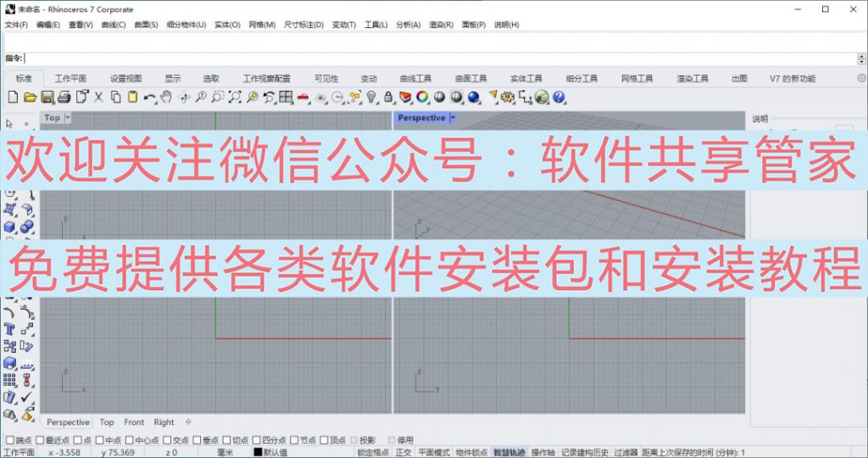Toggle 正交 mode in the status bar
Viewport: 868px width, 458px height.
click(x=403, y=452)
